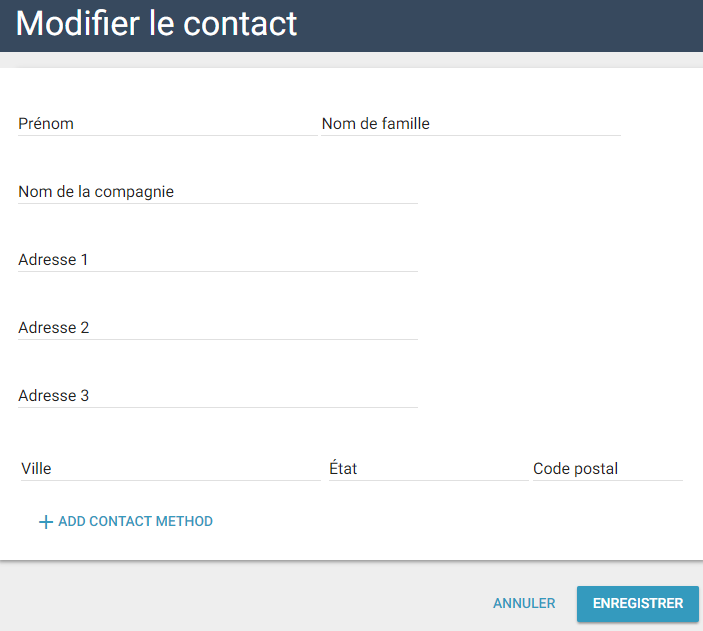Click the 'Modifier le contact' heading
The height and width of the screenshot is (631, 703).
(157, 24)
